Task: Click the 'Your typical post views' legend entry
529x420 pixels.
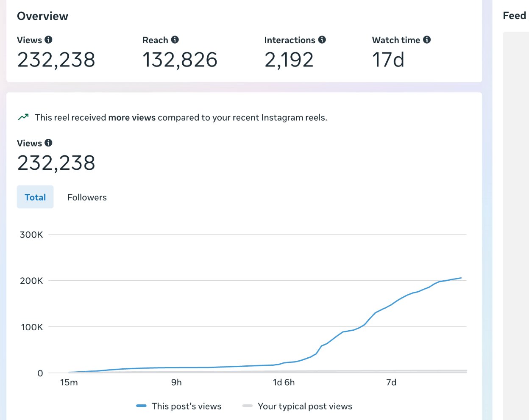Action: [x=305, y=406]
